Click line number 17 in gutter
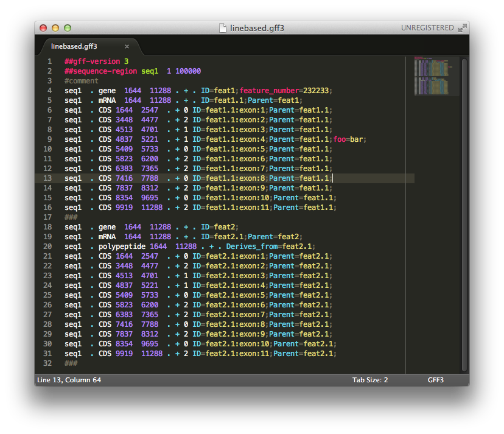 47,217
